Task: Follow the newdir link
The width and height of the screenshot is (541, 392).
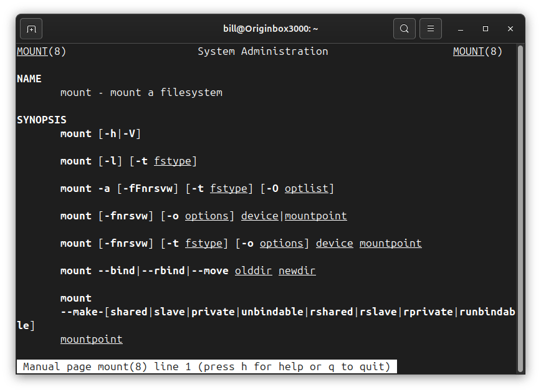Action: click(297, 270)
